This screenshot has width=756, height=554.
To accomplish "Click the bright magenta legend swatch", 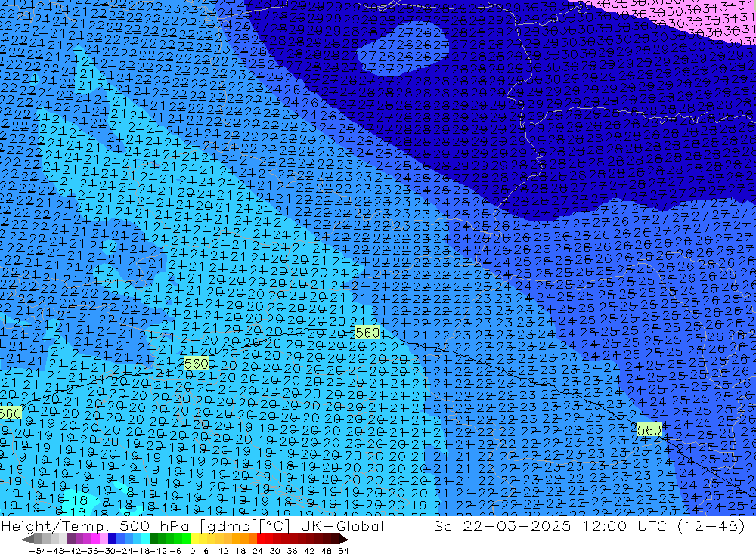I will (x=95, y=538).
